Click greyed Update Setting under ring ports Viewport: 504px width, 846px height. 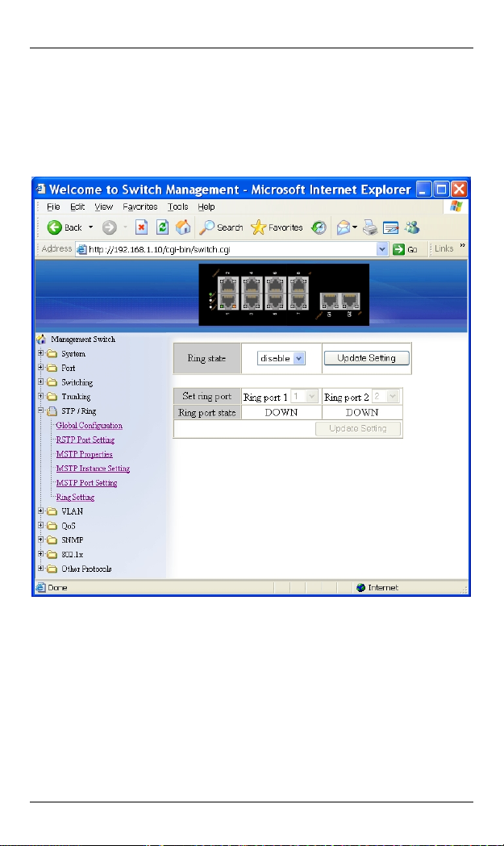click(358, 429)
